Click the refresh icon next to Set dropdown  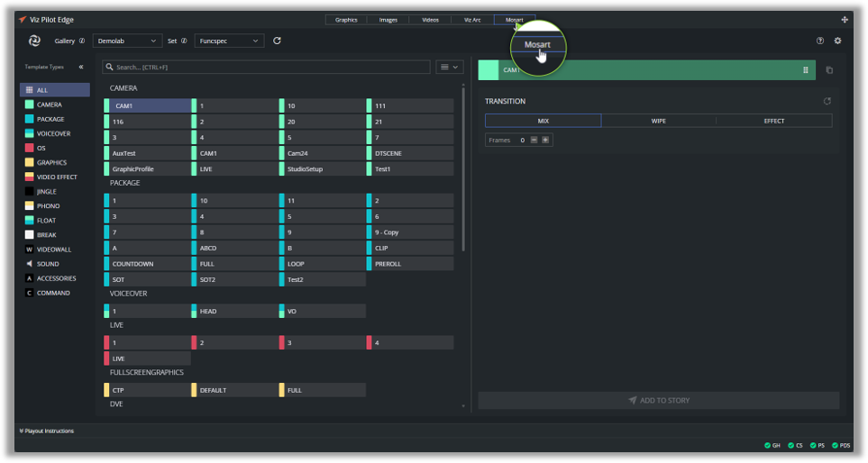[277, 41]
